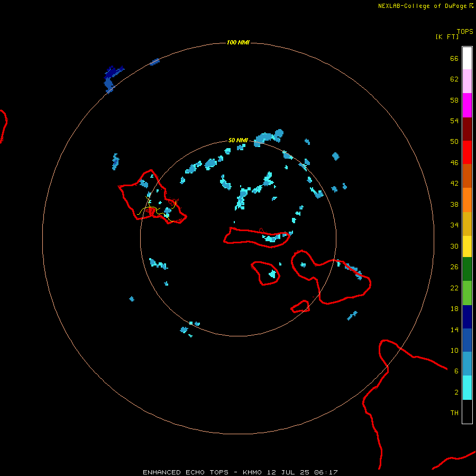The width and height of the screenshot is (476, 476).
Task: Click the 2 legend value
Action: 456,392
